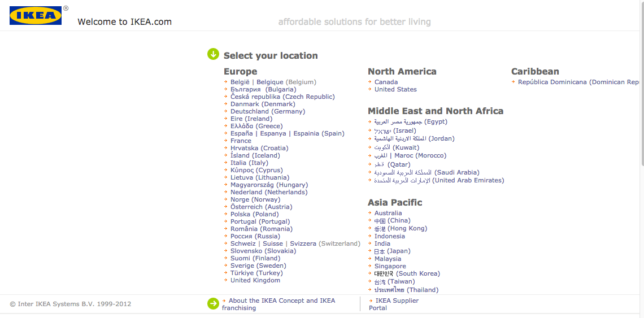Open the España link for Spain
This screenshot has height=318, width=644.
(x=241, y=133)
